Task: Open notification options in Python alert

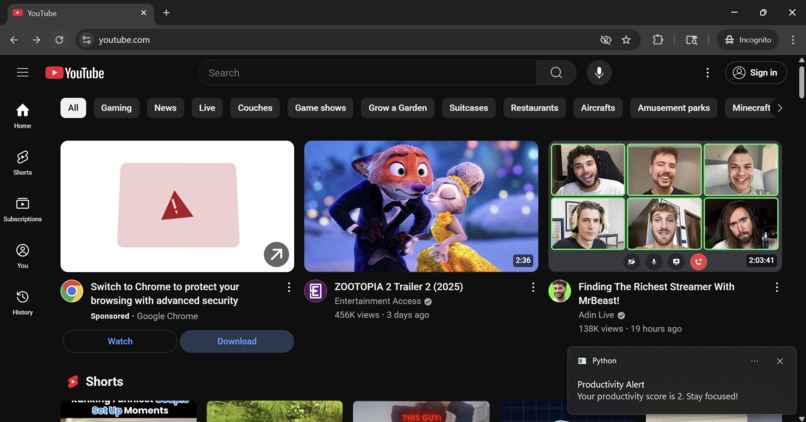Action: [754, 361]
